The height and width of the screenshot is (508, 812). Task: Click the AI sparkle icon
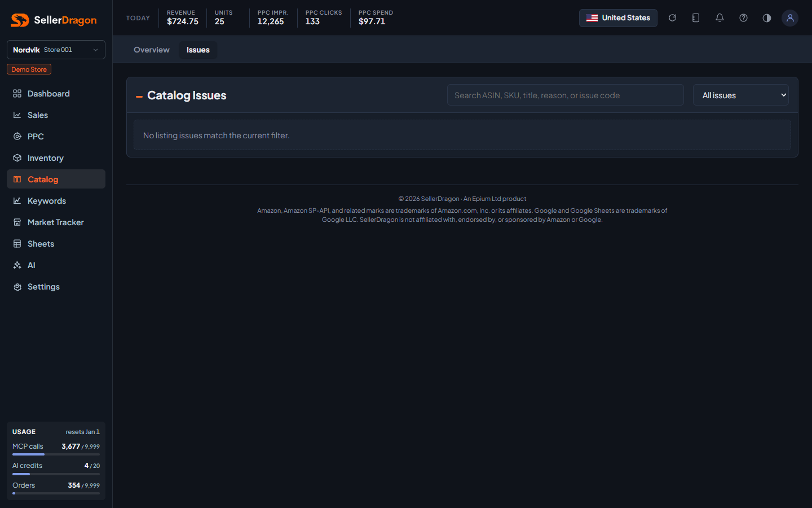[x=17, y=265]
